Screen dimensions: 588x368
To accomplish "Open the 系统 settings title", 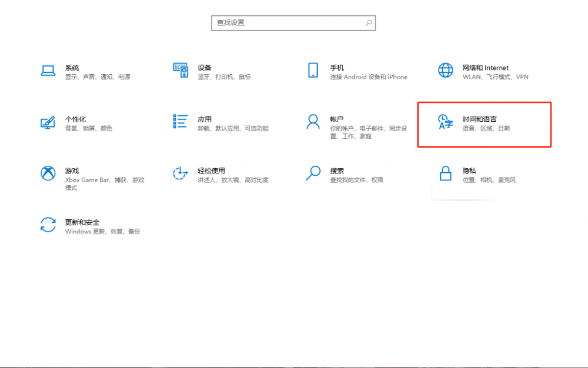I will pos(72,68).
